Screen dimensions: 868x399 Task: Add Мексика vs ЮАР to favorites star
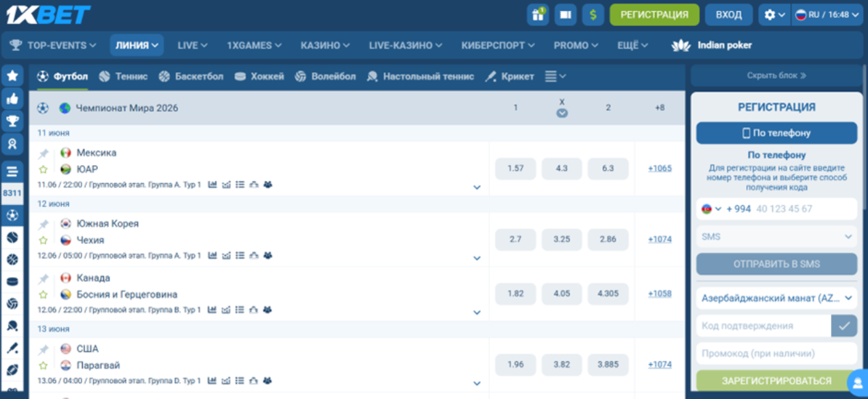[x=43, y=169]
